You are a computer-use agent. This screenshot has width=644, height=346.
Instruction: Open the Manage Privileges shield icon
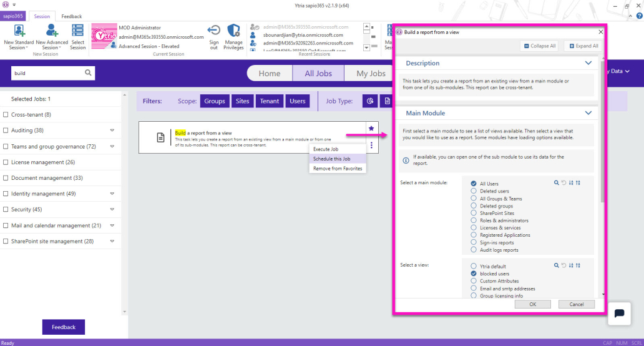[233, 31]
